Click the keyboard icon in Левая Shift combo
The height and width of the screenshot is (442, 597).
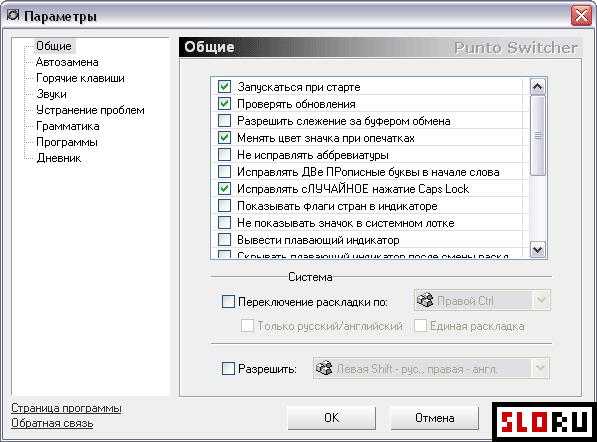pos(324,368)
